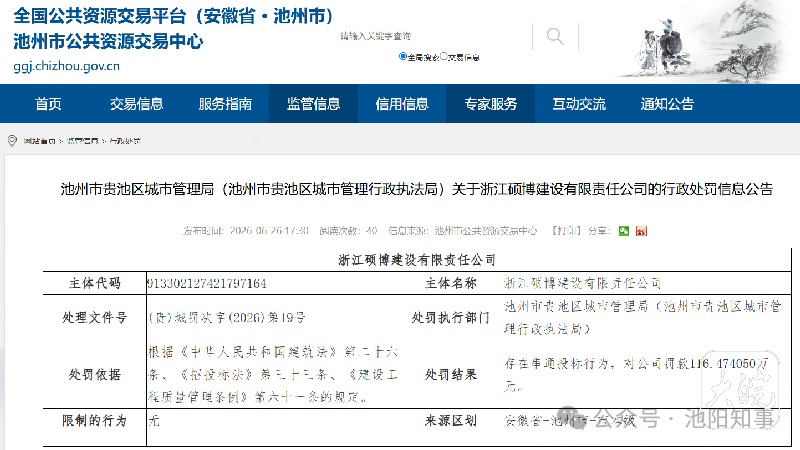This screenshot has width=800, height=450.
Task: Click the code 913302127421797164 cell
Action: 207,283
